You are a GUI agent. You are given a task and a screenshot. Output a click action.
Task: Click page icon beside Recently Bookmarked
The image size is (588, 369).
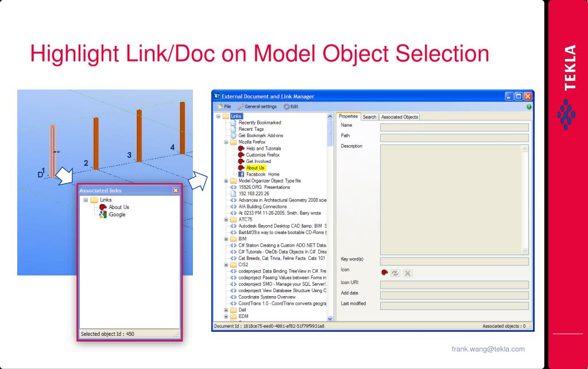(233, 122)
